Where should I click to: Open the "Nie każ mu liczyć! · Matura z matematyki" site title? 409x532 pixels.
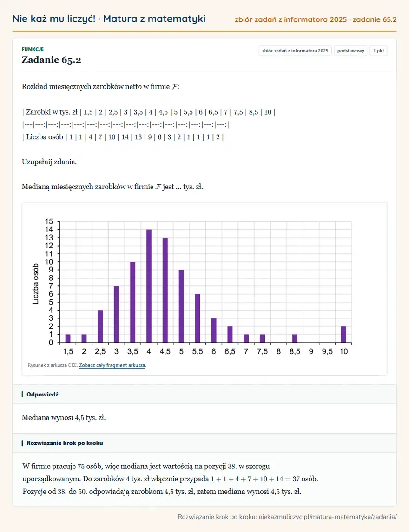(x=109, y=19)
